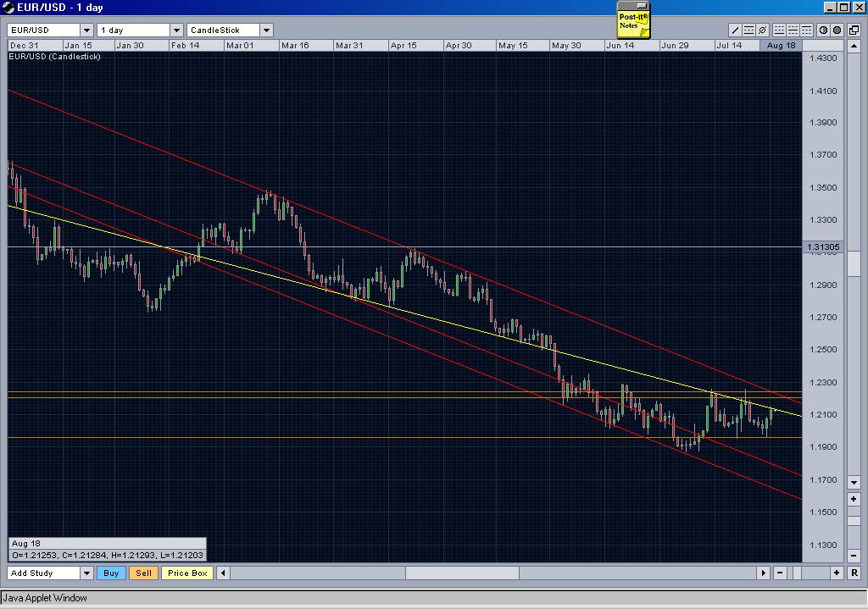Activate the line removal (Ø) tool
The width and height of the screenshot is (868, 609).
[763, 30]
